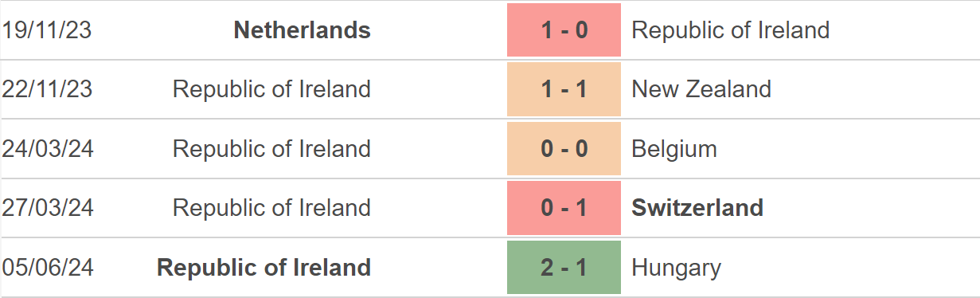Open the green 2 - 1 Hungary score

[x=564, y=268]
